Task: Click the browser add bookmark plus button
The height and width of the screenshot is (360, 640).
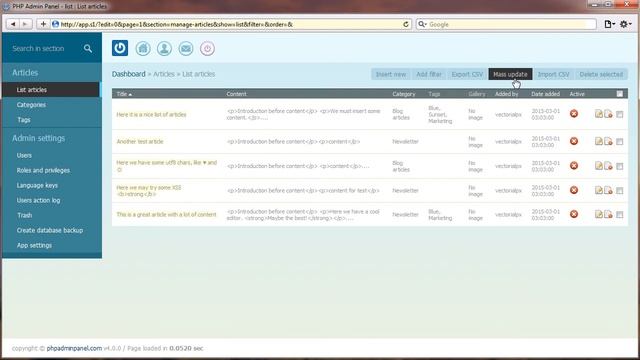Action: 43,24
